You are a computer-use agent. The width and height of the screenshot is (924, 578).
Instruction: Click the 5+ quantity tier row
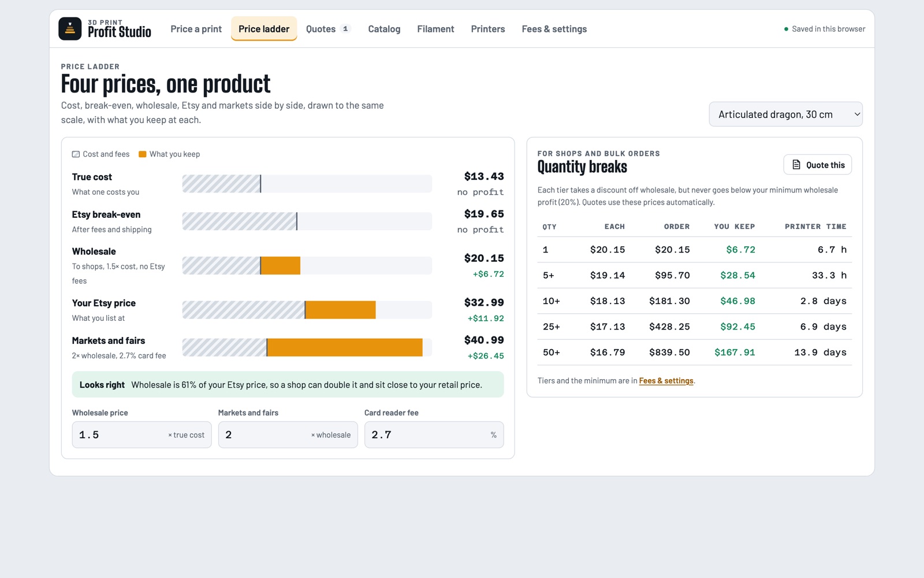(x=695, y=276)
